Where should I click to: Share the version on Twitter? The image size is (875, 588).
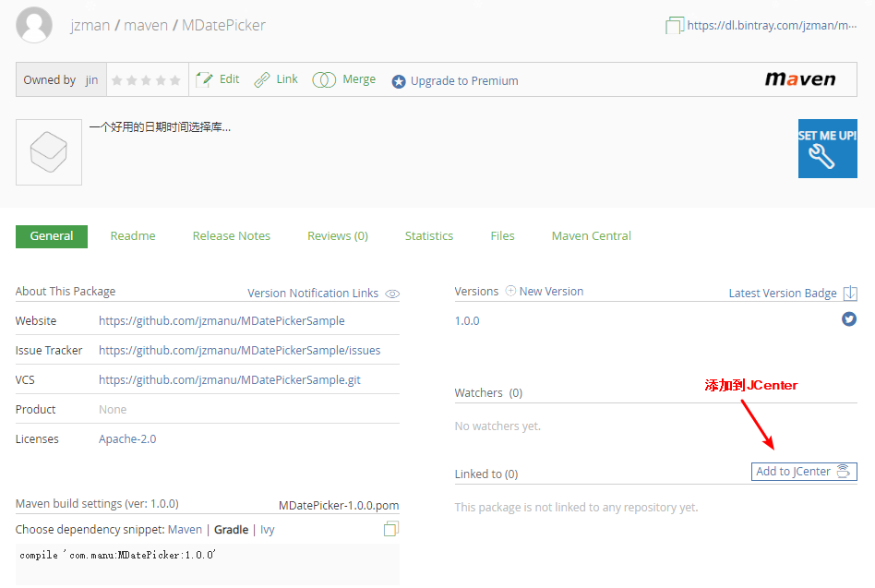[848, 319]
